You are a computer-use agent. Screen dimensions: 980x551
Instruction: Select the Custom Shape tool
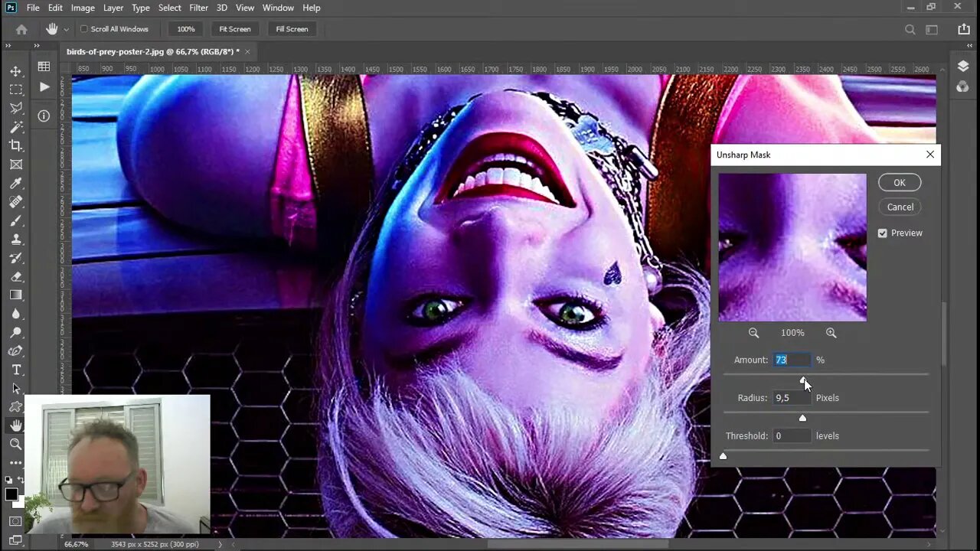[x=16, y=407]
